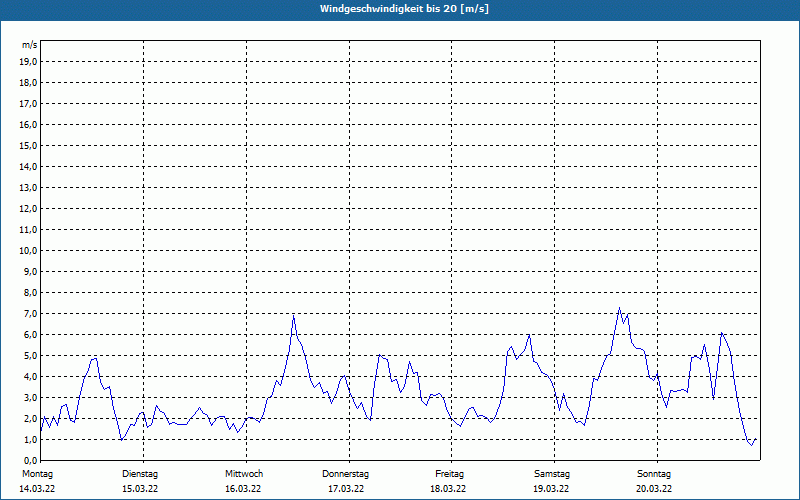Click the 0,0 y-axis label
This screenshot has width=800, height=500.
[30, 461]
